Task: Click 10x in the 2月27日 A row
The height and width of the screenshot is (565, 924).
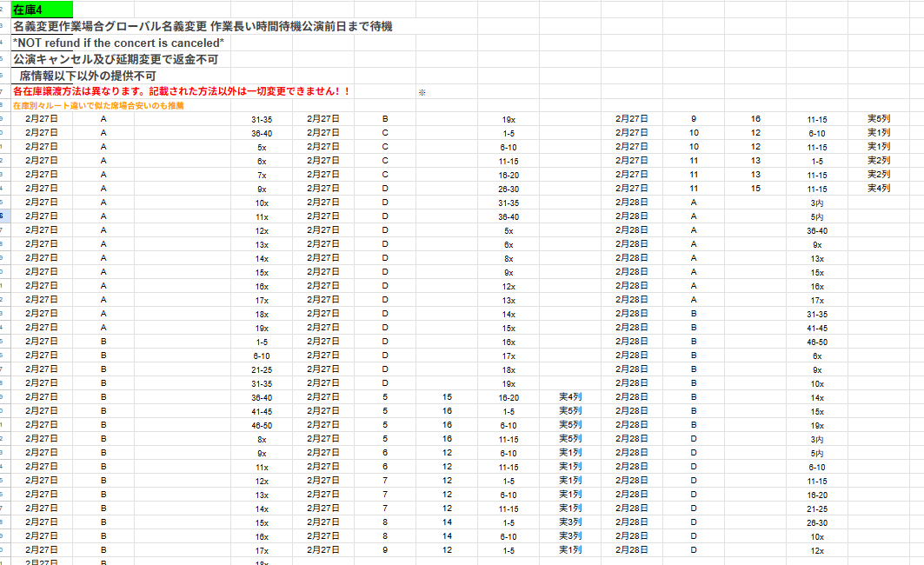Action: (262, 203)
